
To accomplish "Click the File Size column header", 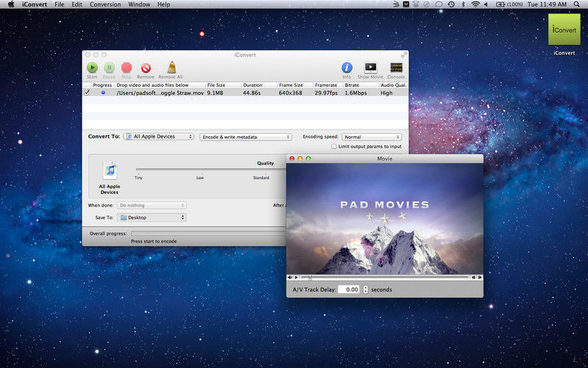I will click(223, 85).
